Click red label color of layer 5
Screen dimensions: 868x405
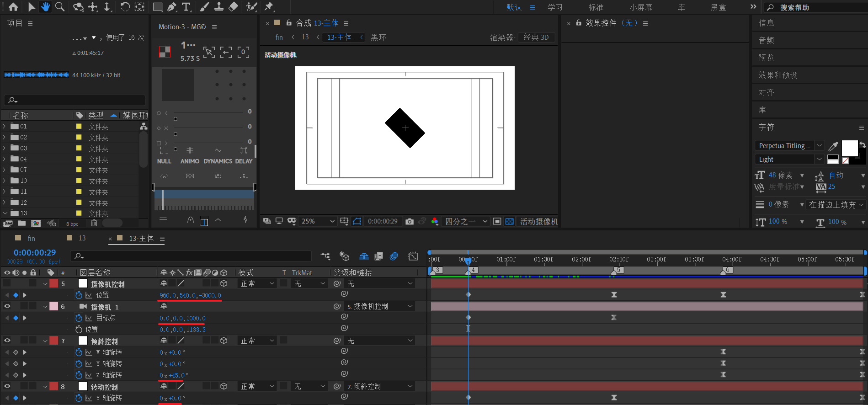54,283
